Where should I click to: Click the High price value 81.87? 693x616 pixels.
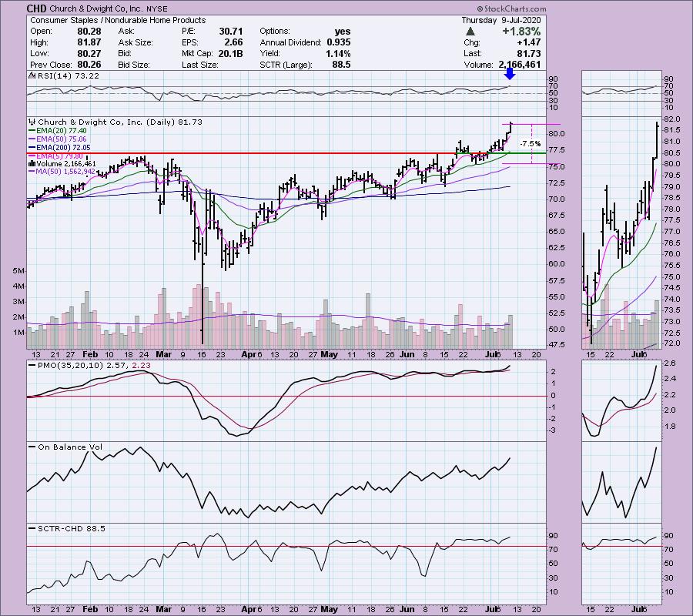(89, 42)
